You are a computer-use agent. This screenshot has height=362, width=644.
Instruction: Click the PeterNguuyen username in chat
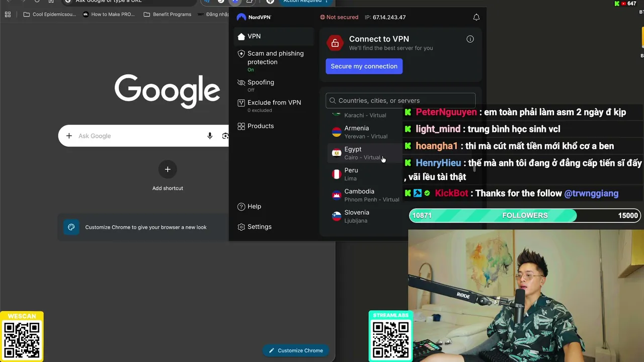(446, 112)
